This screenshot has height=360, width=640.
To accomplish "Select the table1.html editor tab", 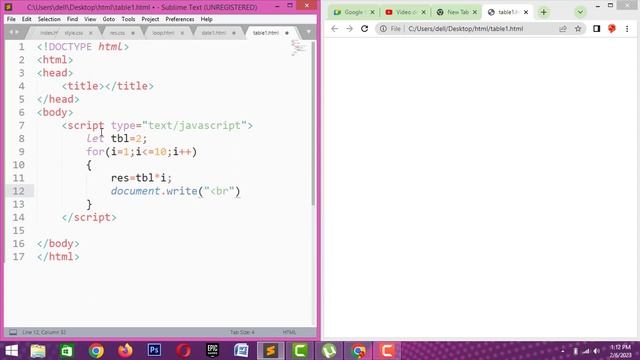I will pyautogui.click(x=266, y=33).
